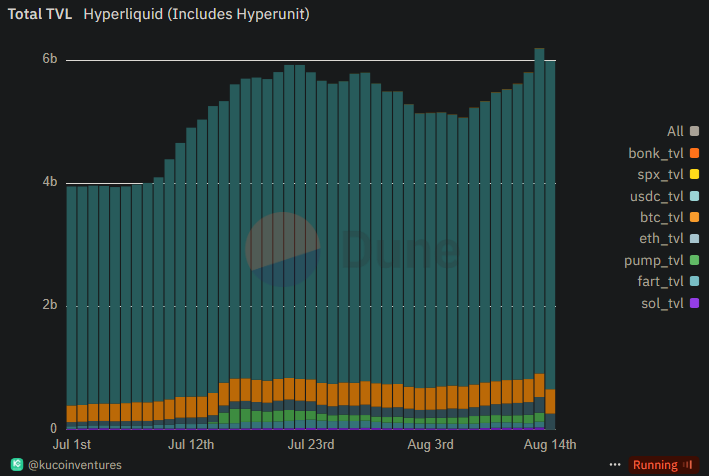Image resolution: width=709 pixels, height=476 pixels.
Task: Click the Jul 23rd axis label
Action: pyautogui.click(x=311, y=444)
